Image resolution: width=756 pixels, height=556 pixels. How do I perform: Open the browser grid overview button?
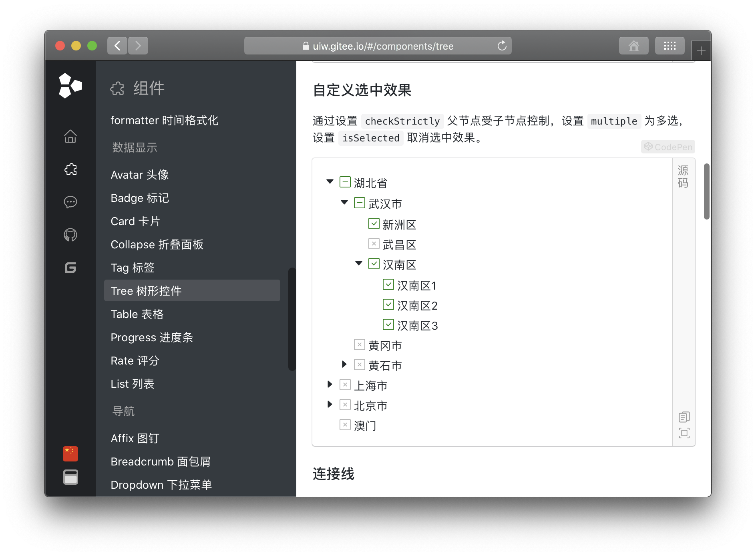click(670, 46)
